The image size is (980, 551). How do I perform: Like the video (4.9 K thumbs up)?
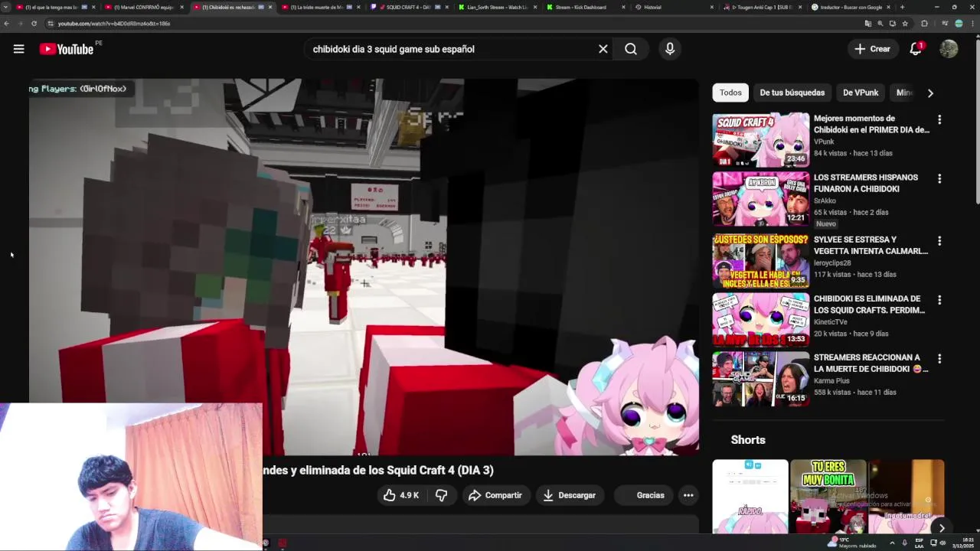point(401,495)
